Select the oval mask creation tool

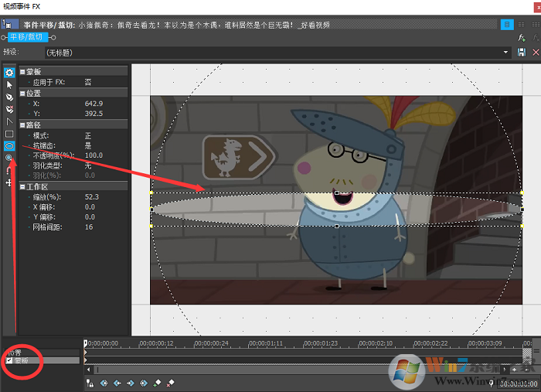(x=9, y=145)
